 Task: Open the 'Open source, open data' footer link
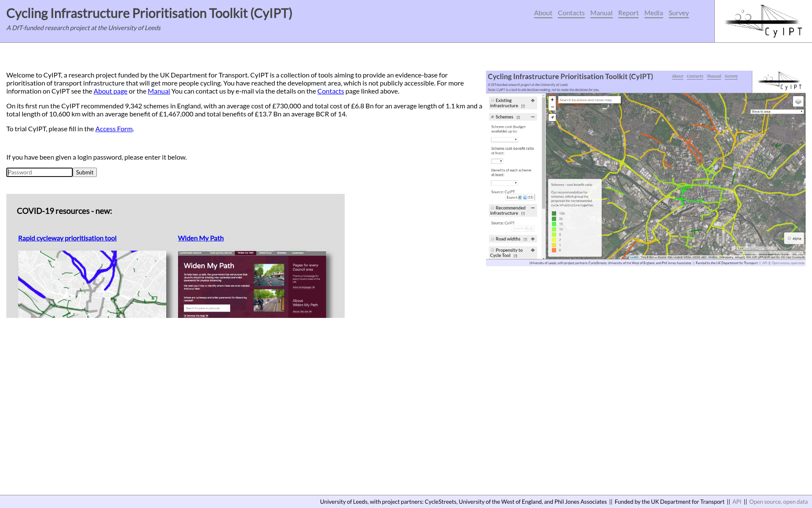click(778, 502)
